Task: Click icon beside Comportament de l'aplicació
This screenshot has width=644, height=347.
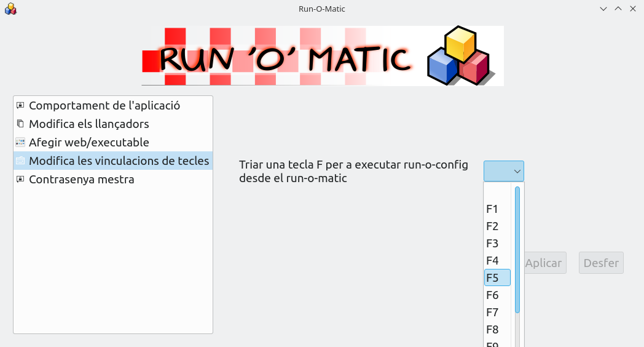Action: pos(20,105)
